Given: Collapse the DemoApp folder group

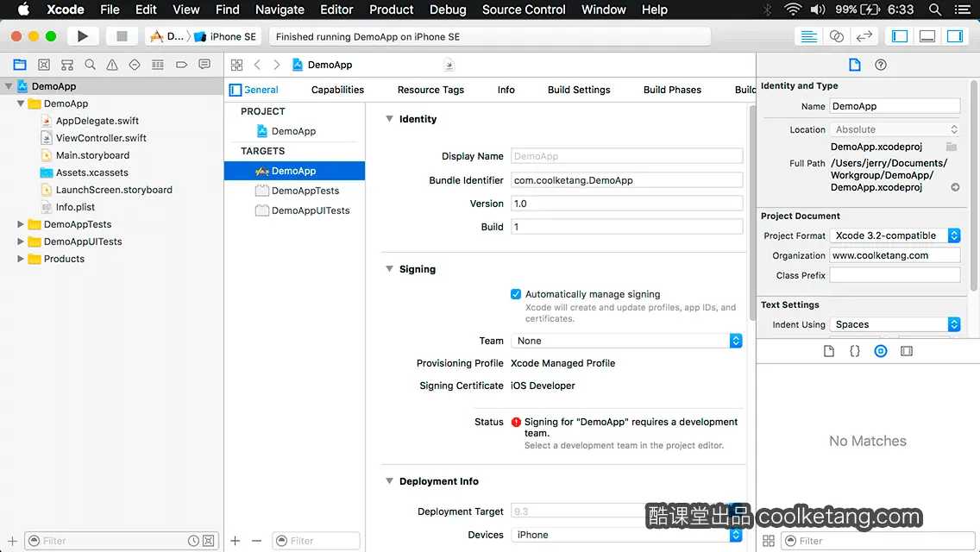Looking at the screenshot, I should coord(20,103).
